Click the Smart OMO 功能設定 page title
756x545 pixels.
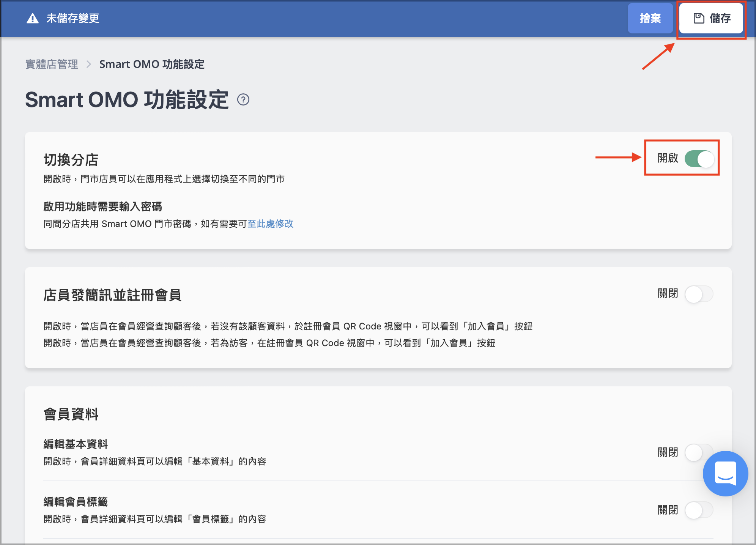[127, 99]
